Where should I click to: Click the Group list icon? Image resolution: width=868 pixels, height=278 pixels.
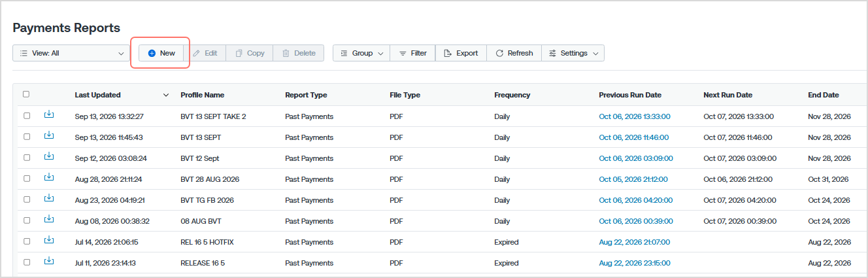[344, 53]
